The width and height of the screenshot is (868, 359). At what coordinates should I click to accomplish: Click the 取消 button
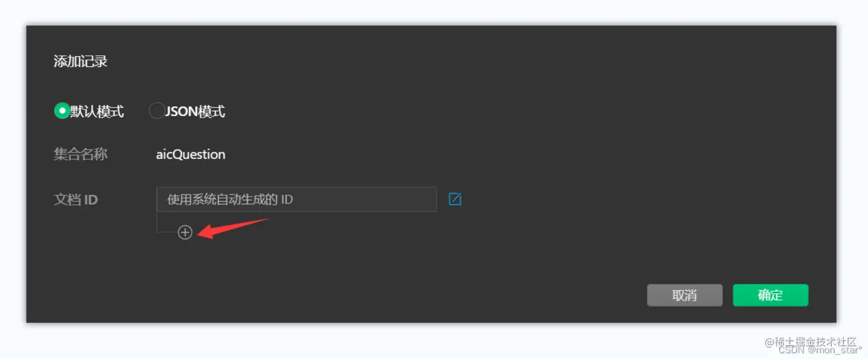pos(684,295)
